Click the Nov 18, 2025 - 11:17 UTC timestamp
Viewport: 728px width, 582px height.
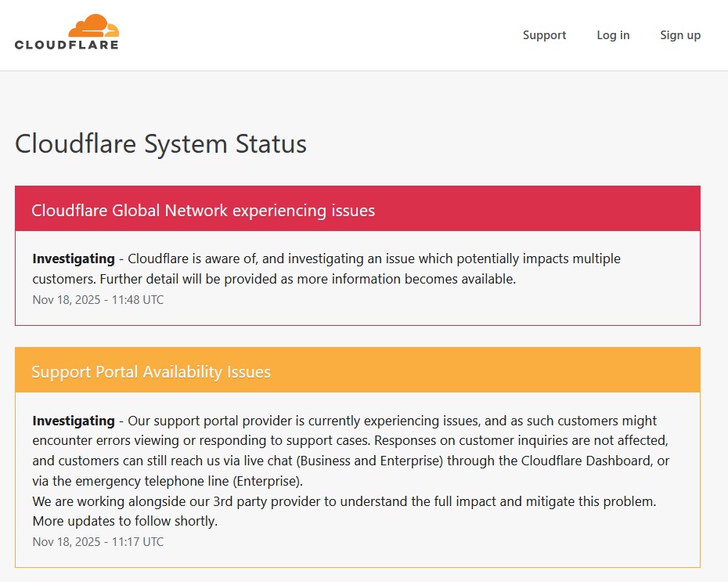tap(98, 541)
